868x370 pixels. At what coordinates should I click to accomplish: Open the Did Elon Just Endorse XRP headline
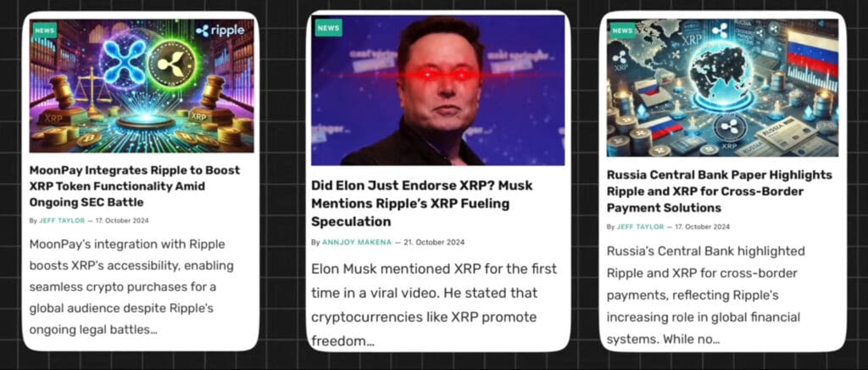point(422,204)
